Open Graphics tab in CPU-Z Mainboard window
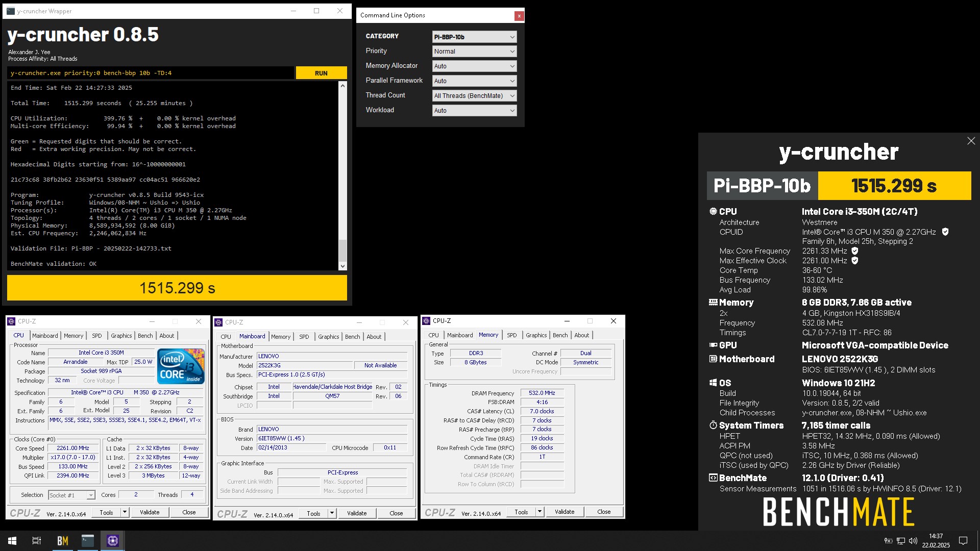 (328, 337)
